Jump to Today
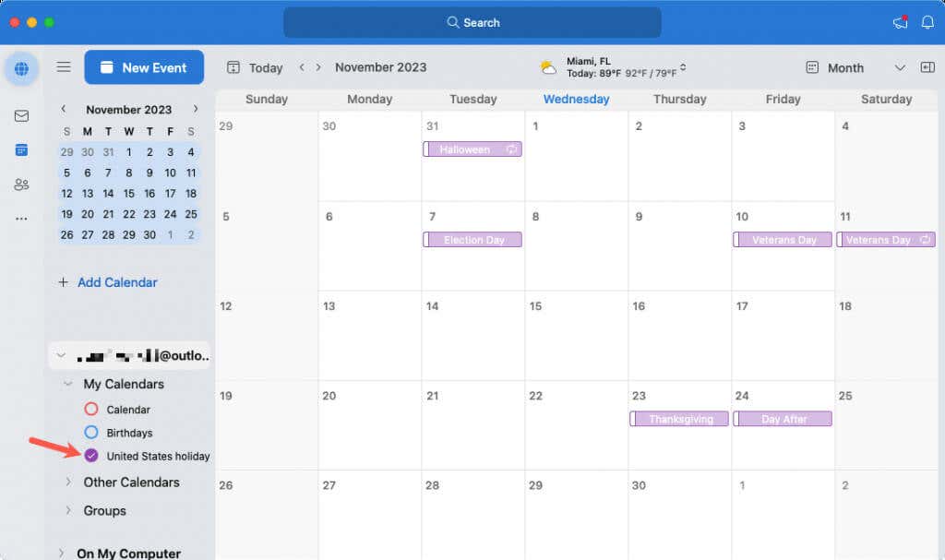The image size is (945, 560). tap(266, 68)
